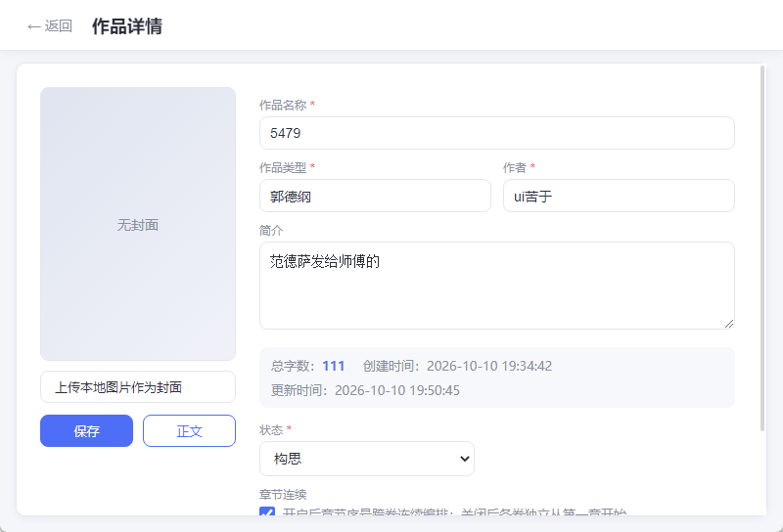Click the 章节连续 section label
The height and width of the screenshot is (532, 783).
click(x=283, y=495)
